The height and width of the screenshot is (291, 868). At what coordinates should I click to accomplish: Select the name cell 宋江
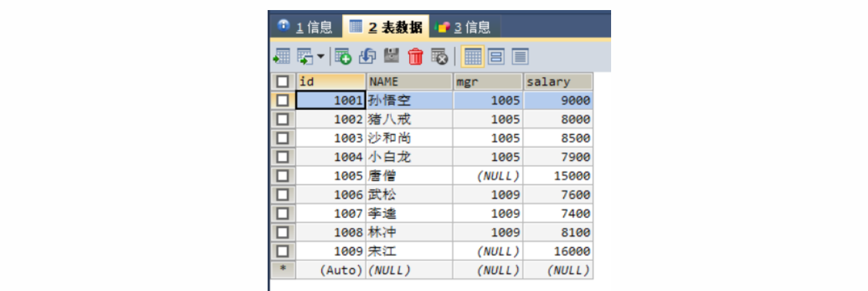[409, 251]
